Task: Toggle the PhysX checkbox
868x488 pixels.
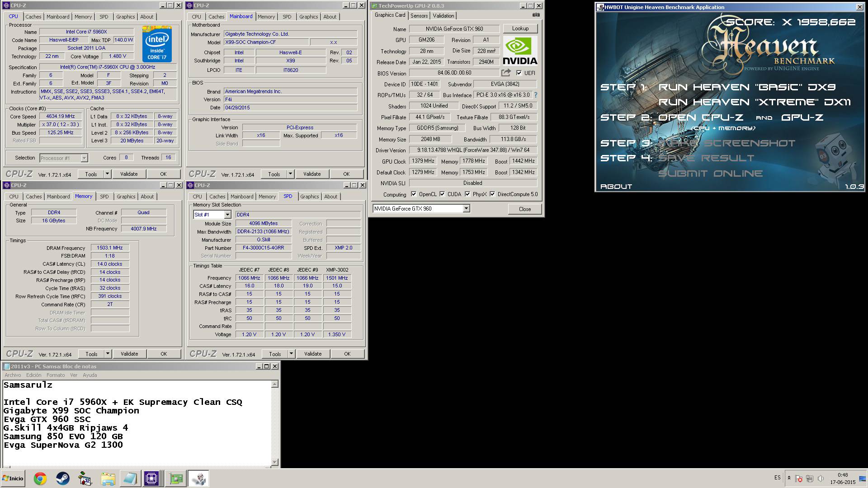Action: coord(467,194)
